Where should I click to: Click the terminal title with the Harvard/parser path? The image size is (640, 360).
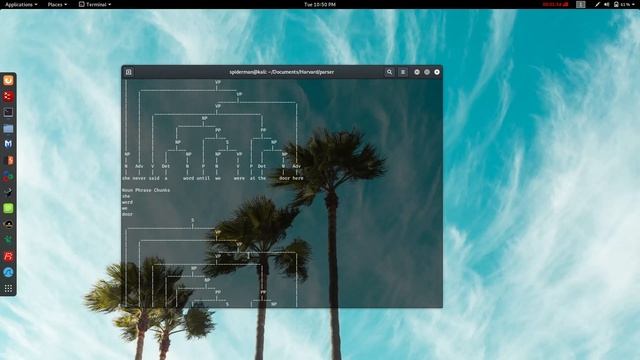[282, 72]
